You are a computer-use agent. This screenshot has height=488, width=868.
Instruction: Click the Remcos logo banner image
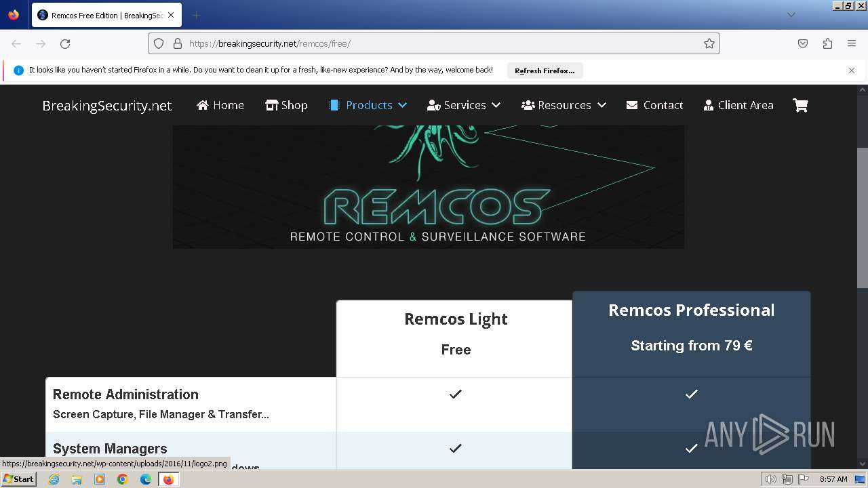click(429, 186)
